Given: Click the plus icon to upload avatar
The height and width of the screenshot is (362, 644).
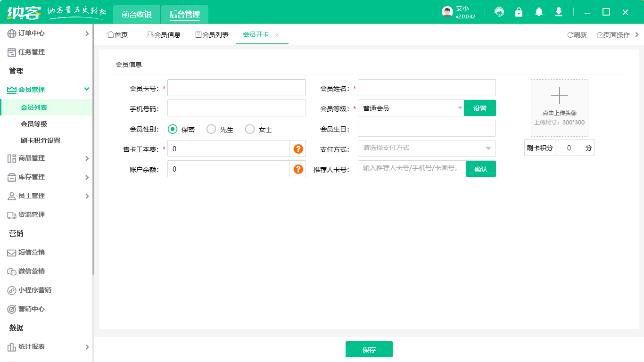Looking at the screenshot, I should [560, 96].
